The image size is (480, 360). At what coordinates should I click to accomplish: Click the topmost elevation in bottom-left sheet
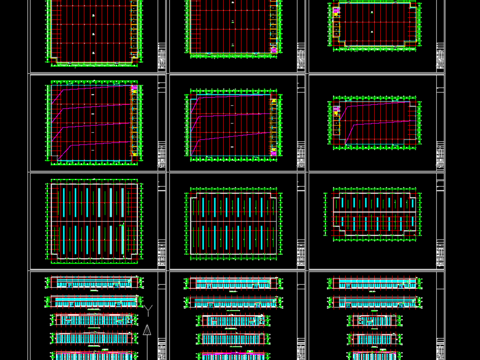coord(94,283)
